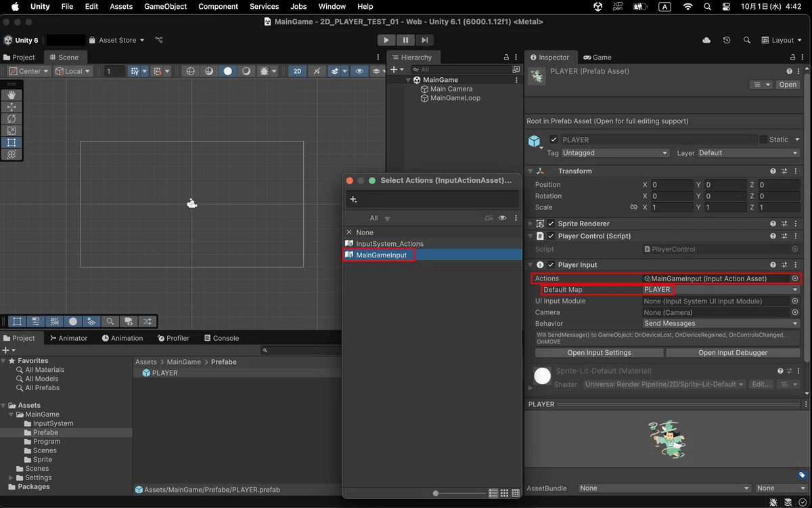Viewport: 812px width, 508px height.
Task: Open the Window menu
Action: point(332,6)
